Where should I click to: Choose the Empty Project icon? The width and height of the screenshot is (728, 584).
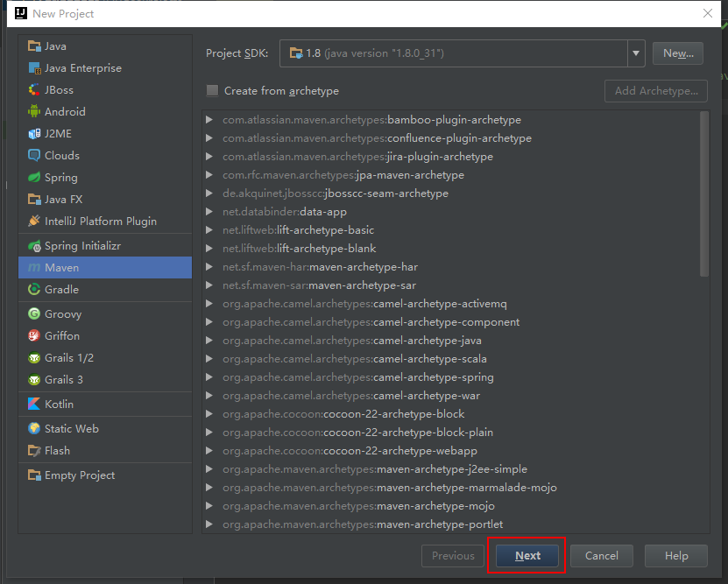[x=34, y=475]
